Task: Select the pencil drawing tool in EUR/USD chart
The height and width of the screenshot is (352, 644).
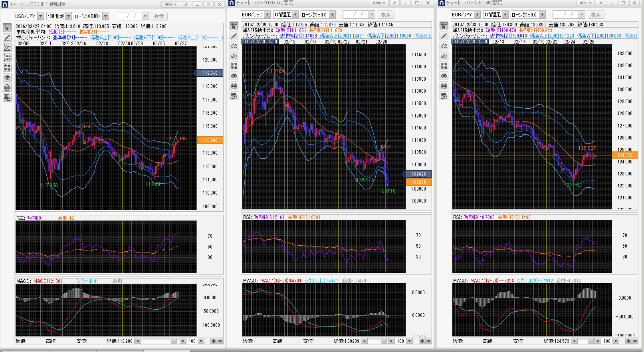Action: click(x=234, y=36)
